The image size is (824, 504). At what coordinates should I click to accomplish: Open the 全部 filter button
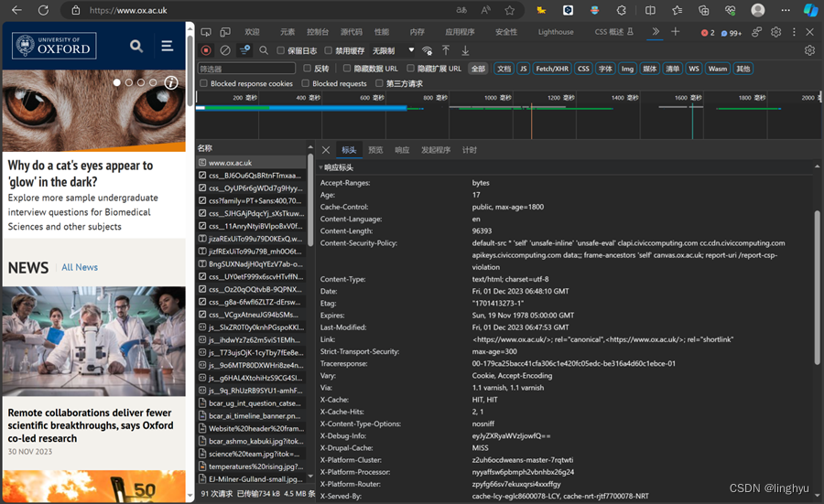click(x=478, y=69)
